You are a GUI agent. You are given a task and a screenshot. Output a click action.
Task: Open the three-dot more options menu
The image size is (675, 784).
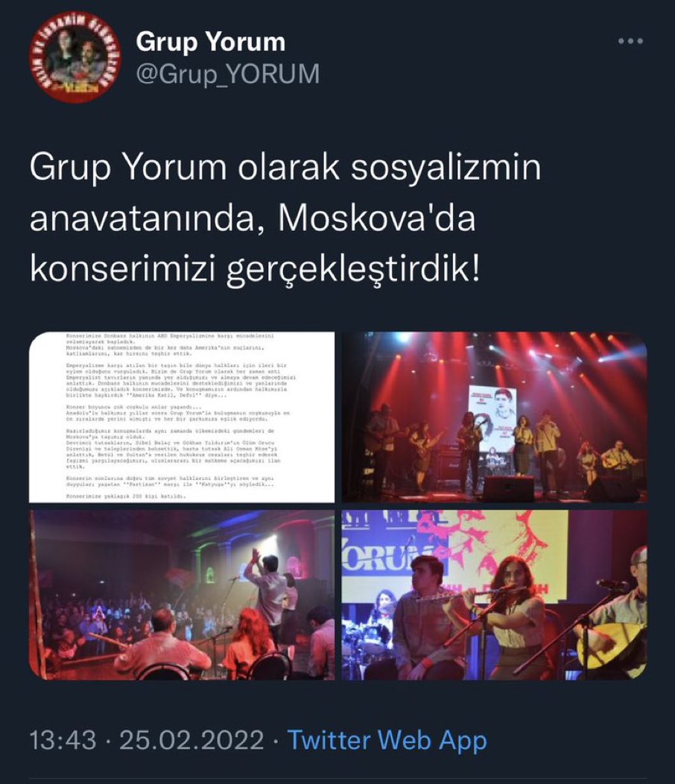630,41
